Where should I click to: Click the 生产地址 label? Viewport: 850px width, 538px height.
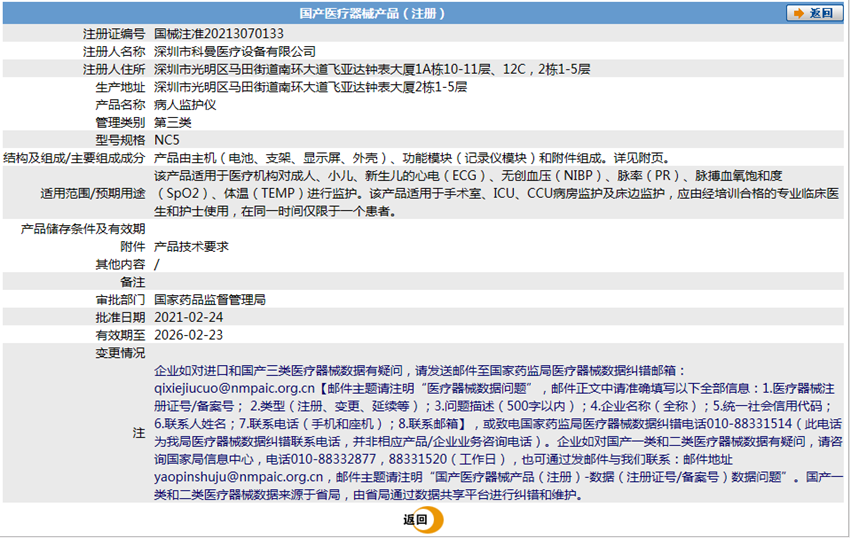click(120, 87)
